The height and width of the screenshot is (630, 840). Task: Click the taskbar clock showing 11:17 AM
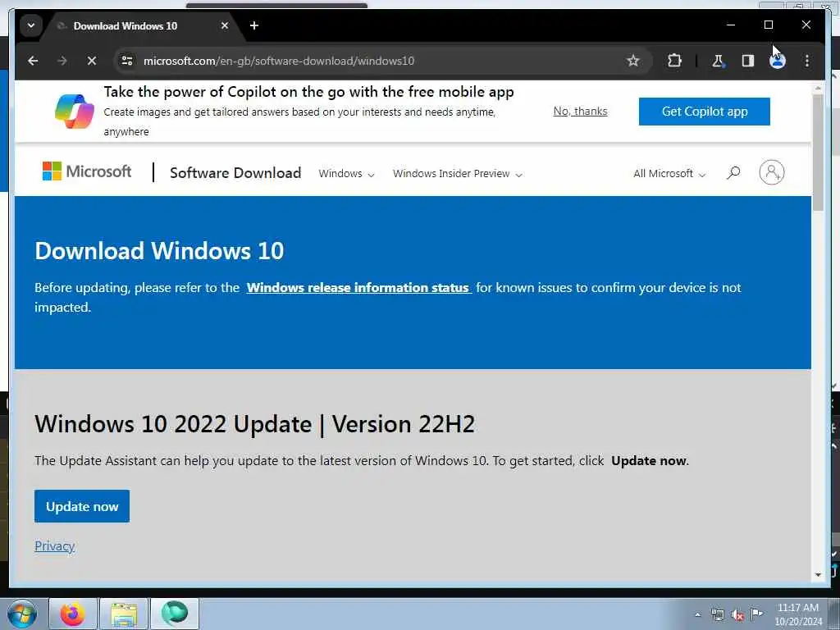tap(798, 614)
